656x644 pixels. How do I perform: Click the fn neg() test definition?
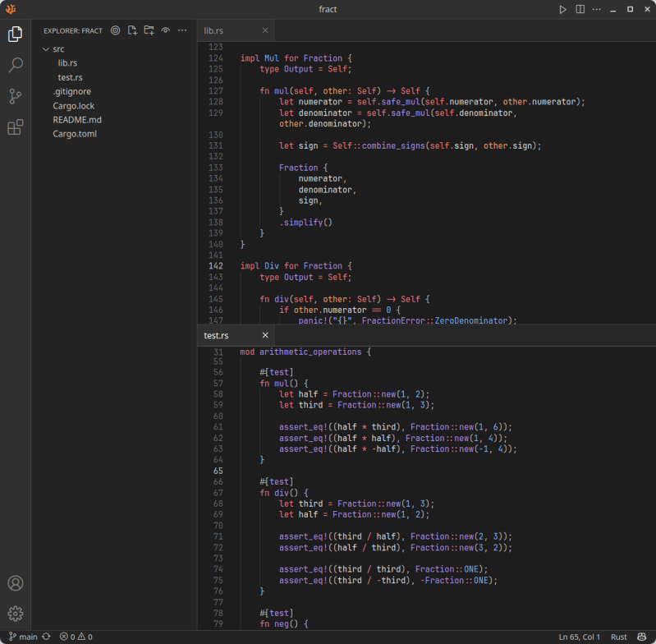[x=283, y=624]
